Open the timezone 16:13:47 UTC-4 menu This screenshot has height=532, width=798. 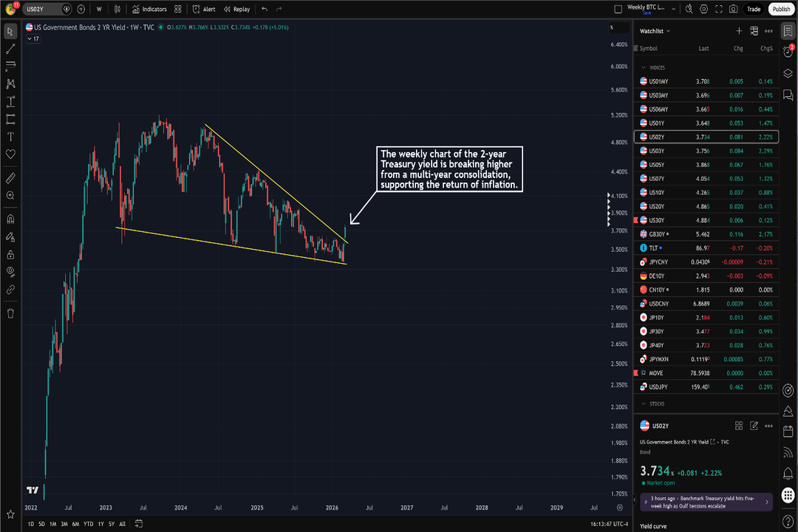click(x=609, y=524)
